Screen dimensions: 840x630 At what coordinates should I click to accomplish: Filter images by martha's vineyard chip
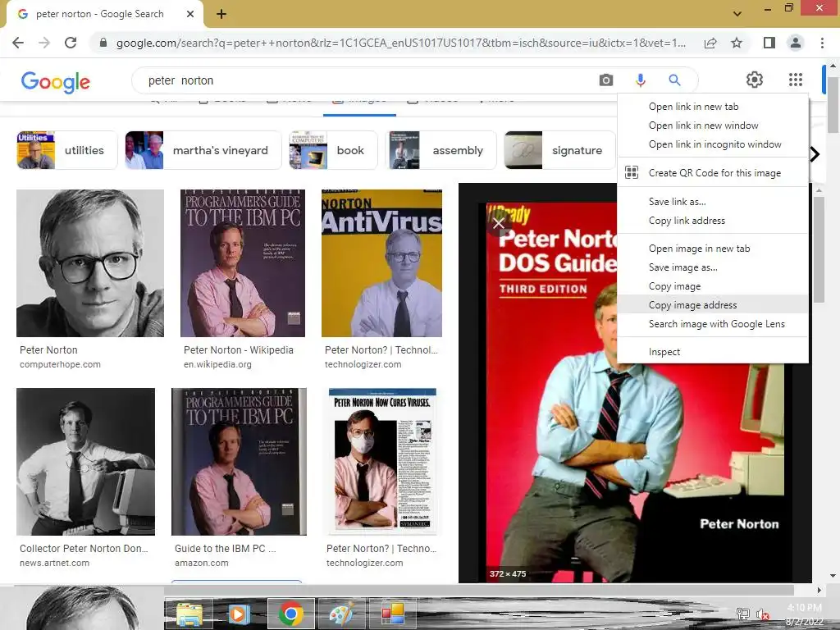[203, 151]
